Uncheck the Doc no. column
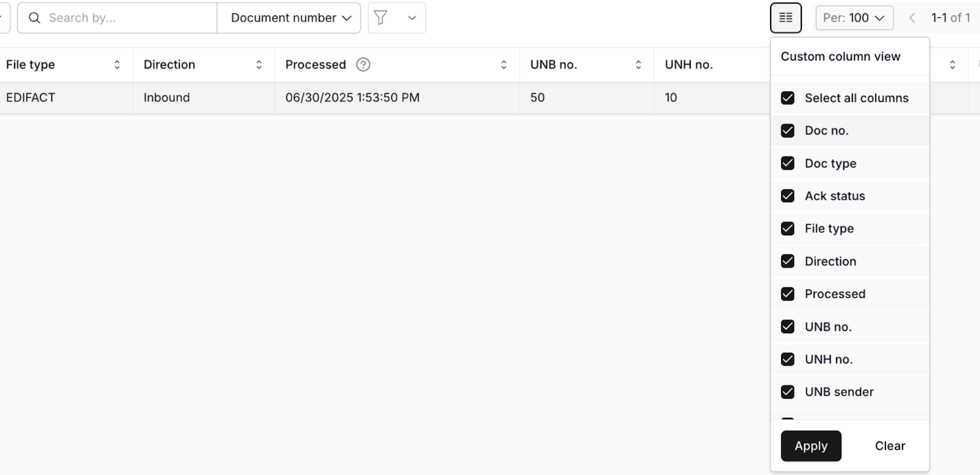Viewport: 980px width, 475px height. point(787,131)
